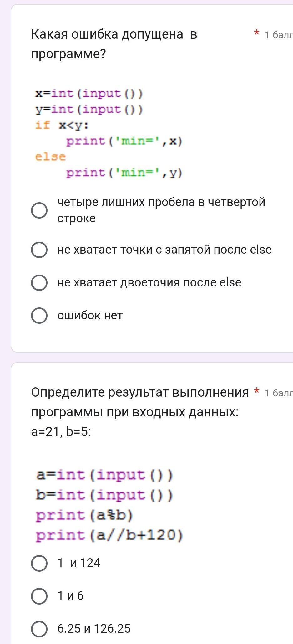Open the a%b Python code image
Image resolution: width=293 pixels, height=644 pixels.
point(109,505)
